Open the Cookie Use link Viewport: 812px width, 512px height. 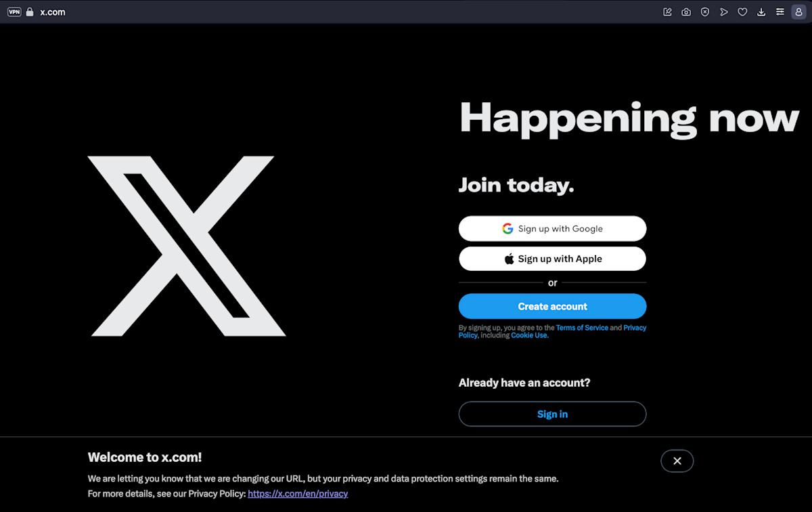(529, 335)
